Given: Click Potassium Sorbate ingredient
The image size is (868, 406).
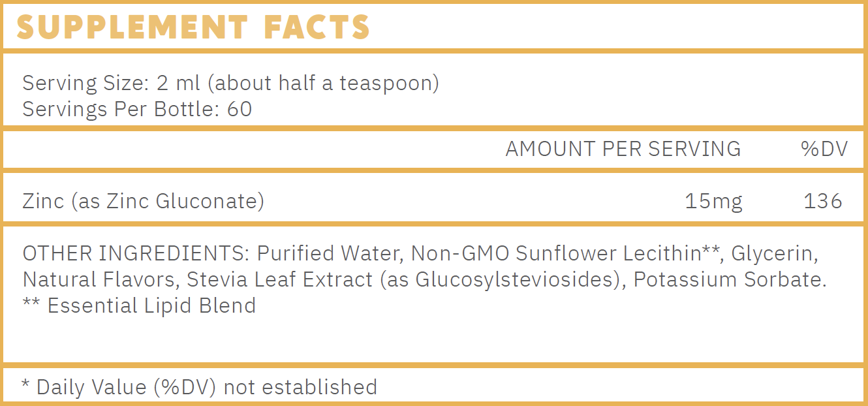Looking at the screenshot, I should [730, 279].
